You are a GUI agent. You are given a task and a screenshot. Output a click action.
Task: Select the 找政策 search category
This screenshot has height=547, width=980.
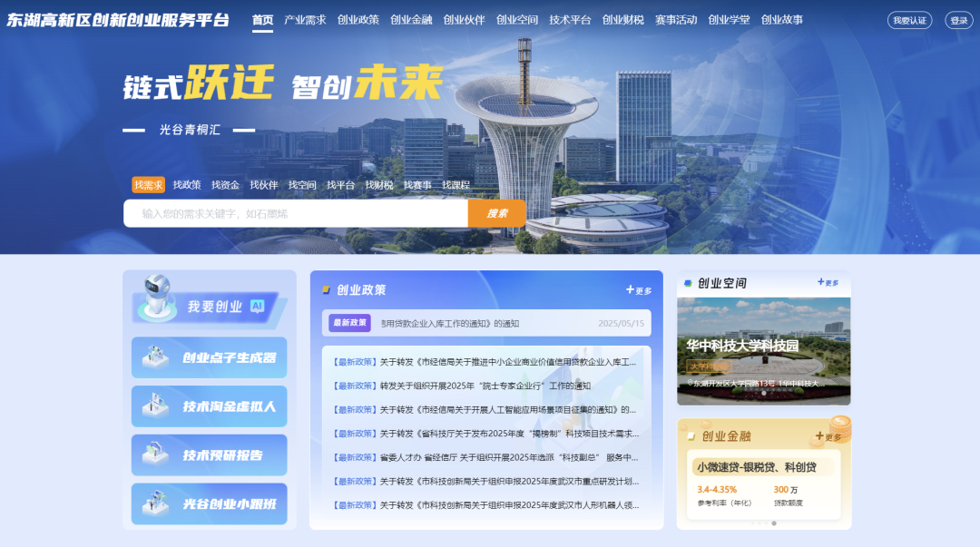[x=187, y=185]
